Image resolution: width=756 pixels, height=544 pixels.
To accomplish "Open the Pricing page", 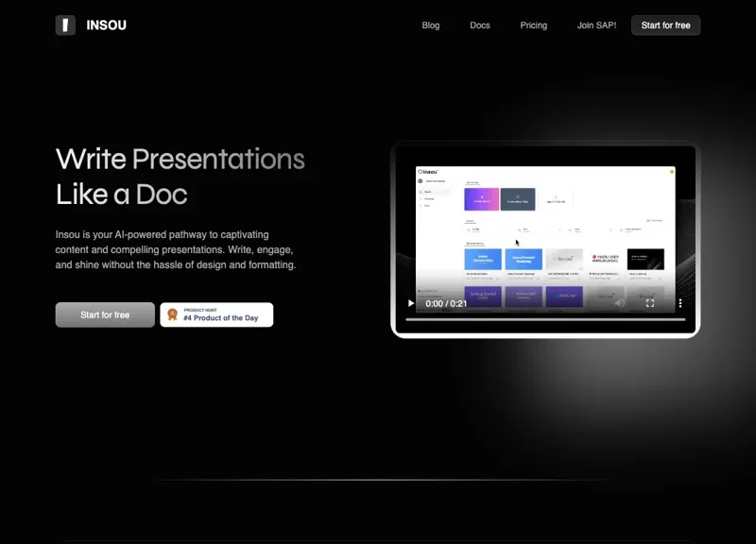I will point(533,25).
